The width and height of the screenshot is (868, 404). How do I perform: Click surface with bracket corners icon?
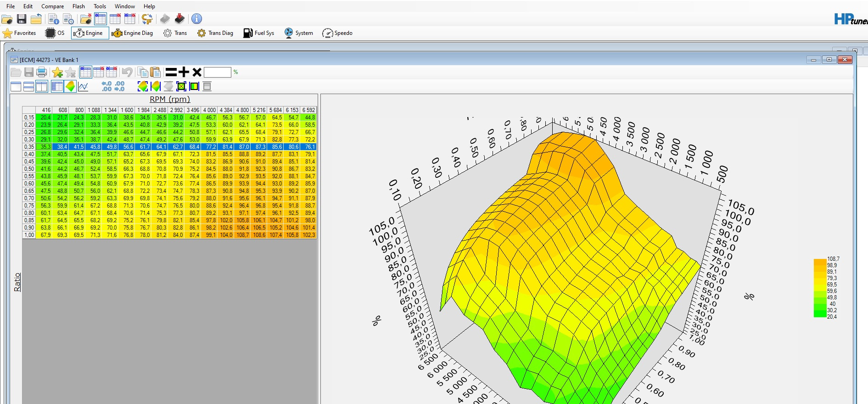pos(143,86)
